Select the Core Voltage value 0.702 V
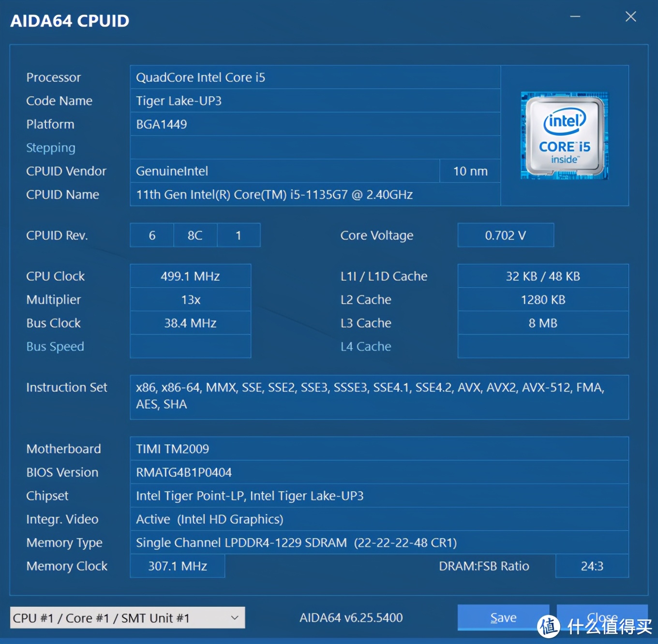Screen dimensions: 658x644 505,235
